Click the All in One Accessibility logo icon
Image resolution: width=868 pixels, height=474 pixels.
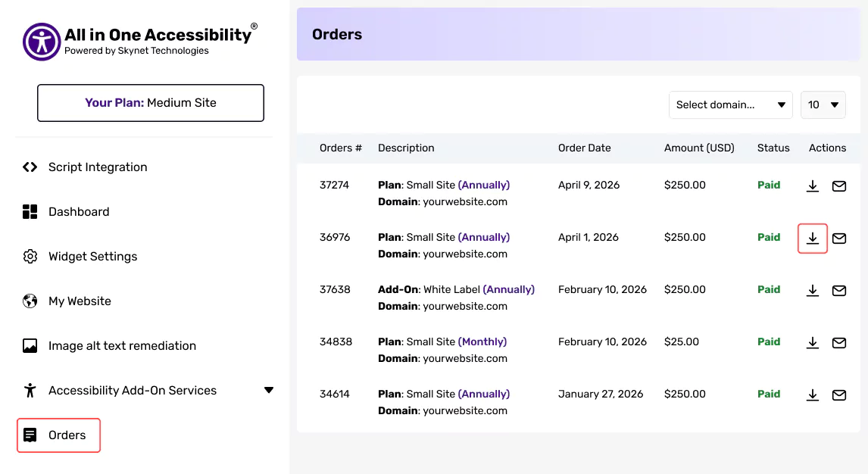pos(42,42)
